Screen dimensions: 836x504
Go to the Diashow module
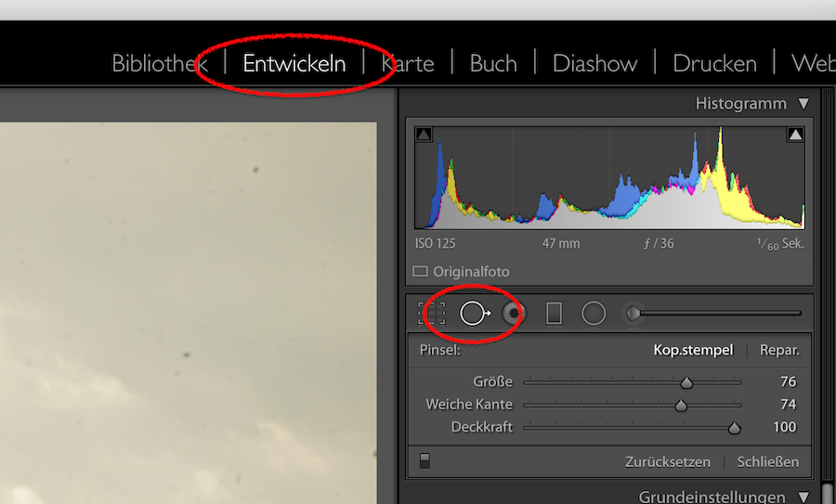pyautogui.click(x=594, y=63)
